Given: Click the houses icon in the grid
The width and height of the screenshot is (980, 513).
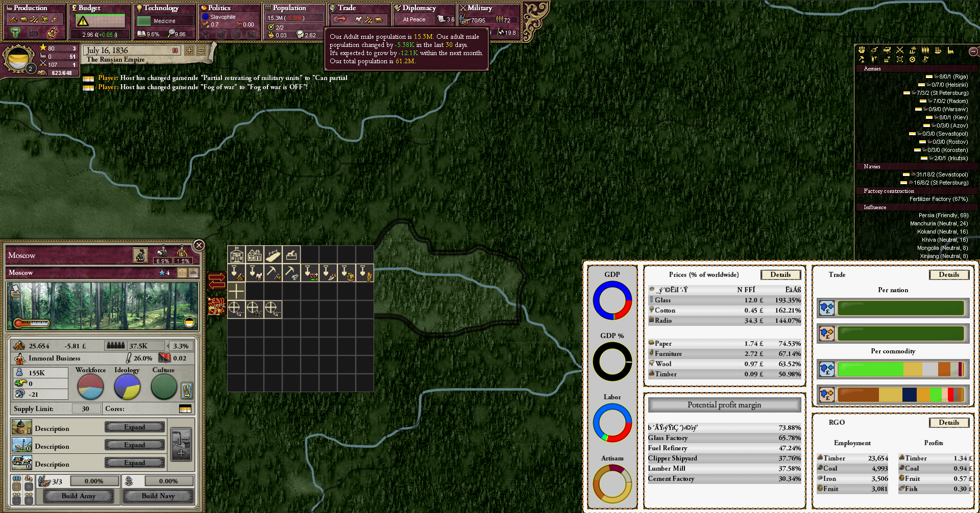Looking at the screenshot, I should (255, 254).
